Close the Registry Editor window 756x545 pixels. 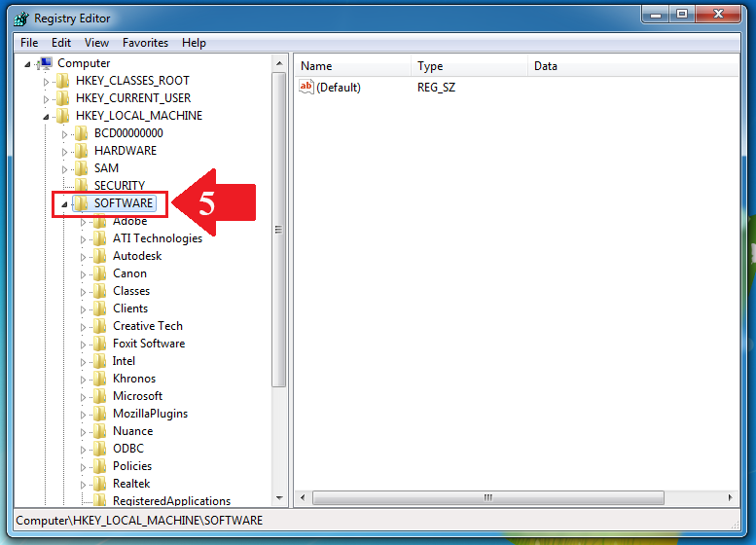pos(718,15)
